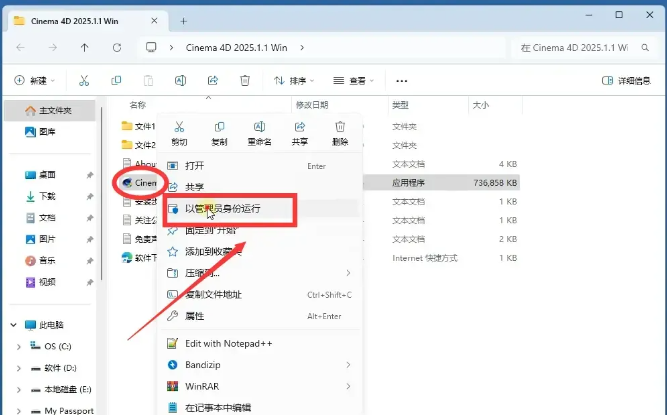Click 删除 in the context menu
Screen dimensions: 667x415
(340, 134)
